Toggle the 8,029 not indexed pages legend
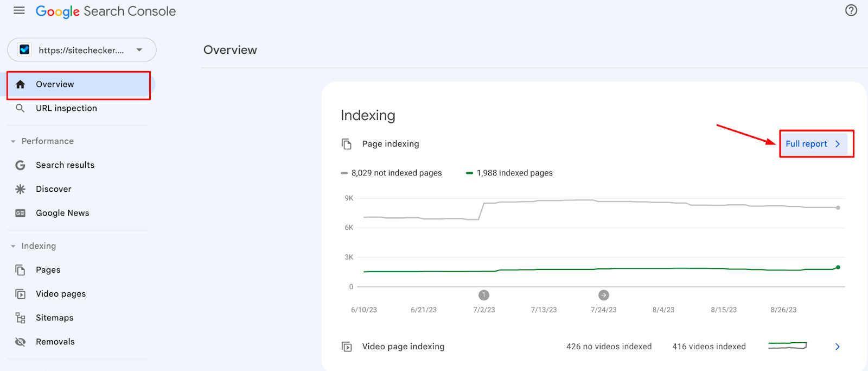868x371 pixels. point(391,173)
